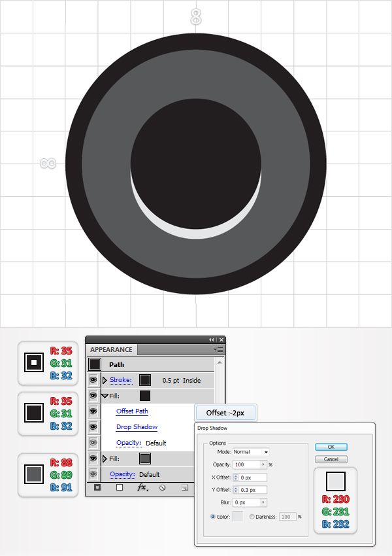
Task: Click the '0.5 pt Inside' stroke weight text
Action: coord(182,380)
